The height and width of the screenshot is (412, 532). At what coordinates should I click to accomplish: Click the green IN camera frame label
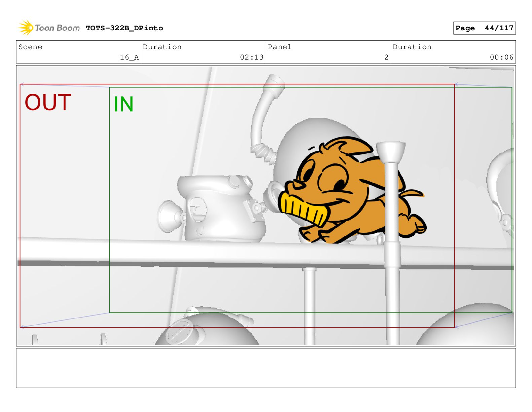124,104
